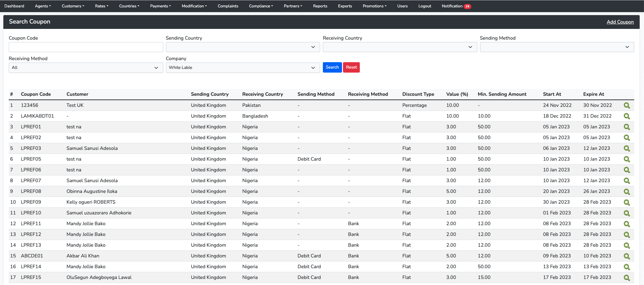Click the magnifier icon for coupon 123456
This screenshot has width=644, height=285.
click(627, 106)
